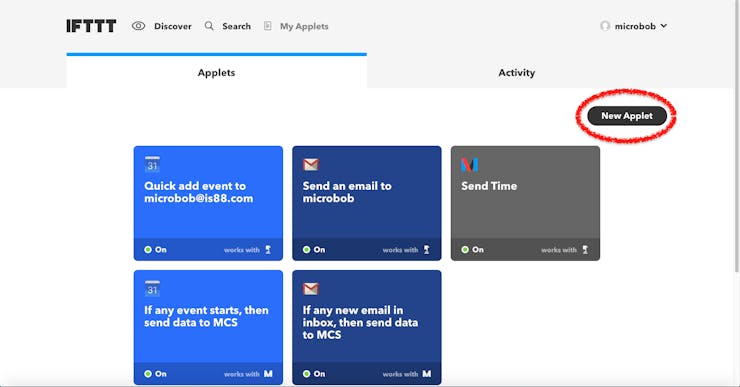Click works with icon on Send Time card
The height and width of the screenshot is (387, 740).
tap(585, 250)
